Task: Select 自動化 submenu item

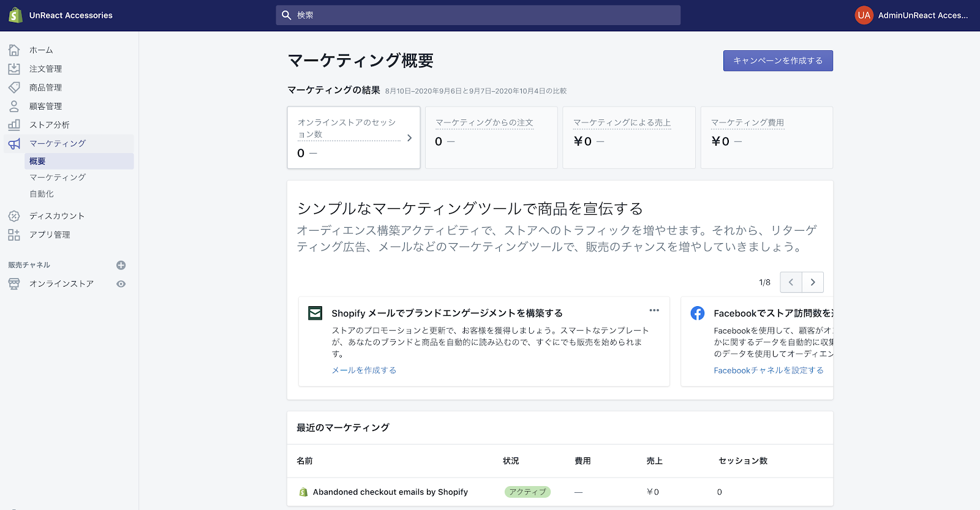Action: (42, 194)
